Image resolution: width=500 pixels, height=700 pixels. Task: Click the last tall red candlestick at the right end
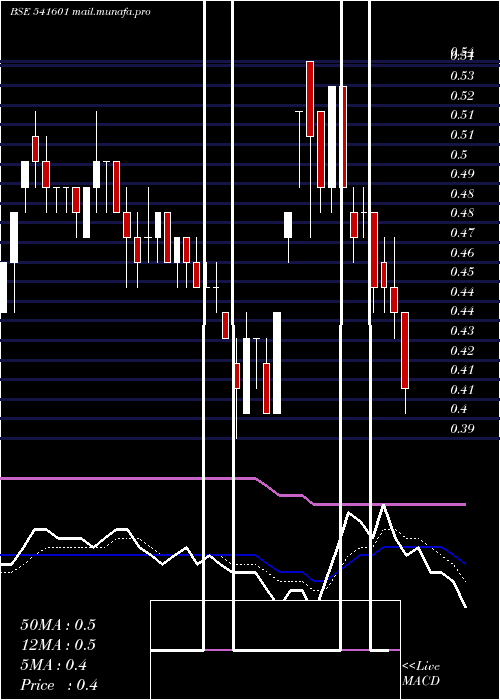405,350
